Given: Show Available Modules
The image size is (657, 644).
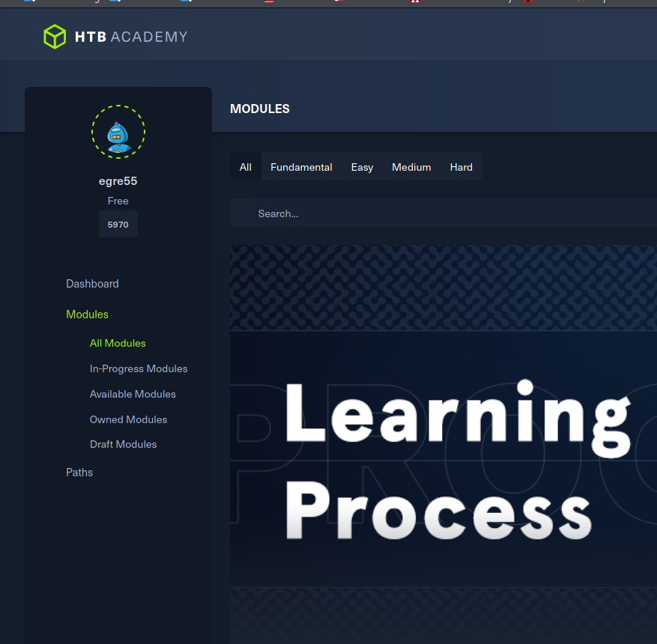Looking at the screenshot, I should point(133,394).
